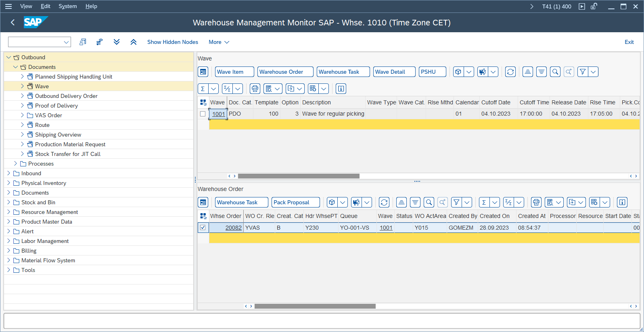Open the More dropdown menu

[219, 42]
